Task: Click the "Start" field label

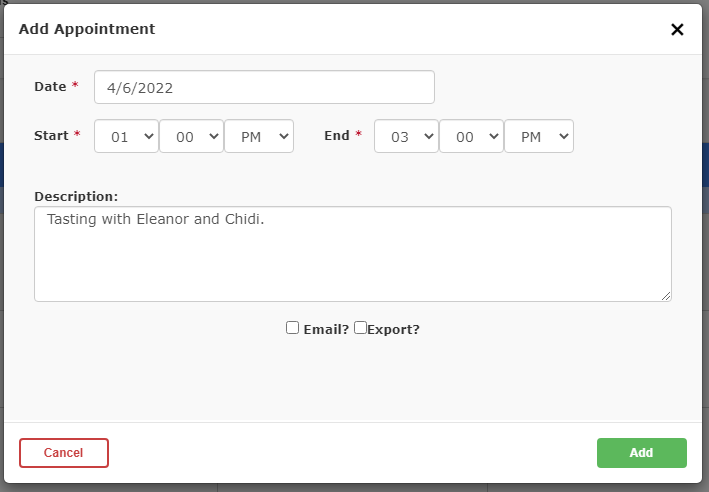Action: [51, 136]
